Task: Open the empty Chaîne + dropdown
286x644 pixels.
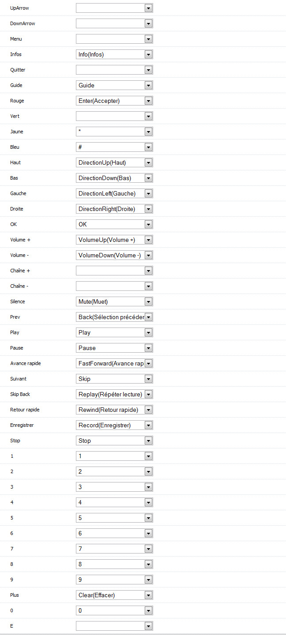Action: pos(114,271)
